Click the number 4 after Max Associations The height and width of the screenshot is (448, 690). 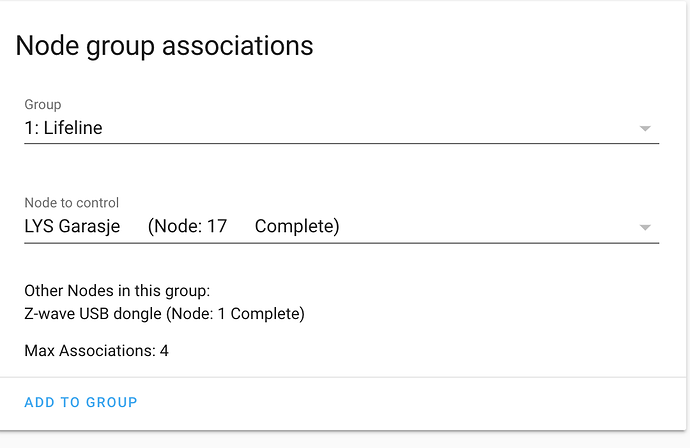pos(164,351)
